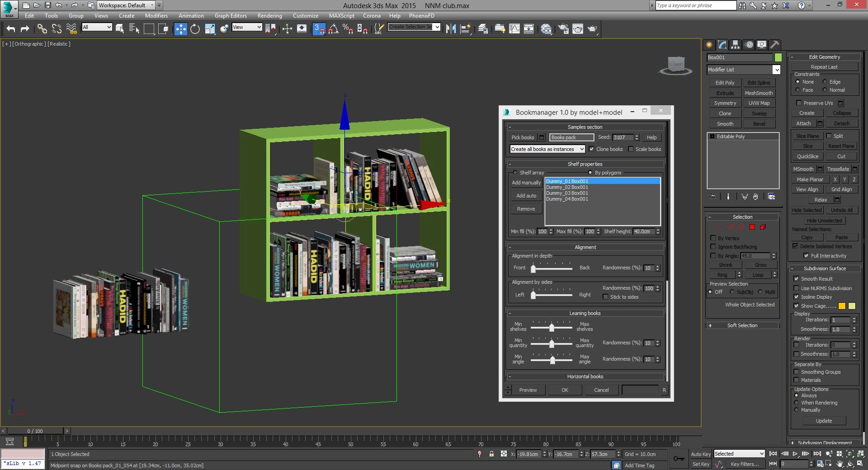Image resolution: width=868 pixels, height=470 pixels.
Task: Click the Box001 green object color swatch
Action: [x=778, y=57]
